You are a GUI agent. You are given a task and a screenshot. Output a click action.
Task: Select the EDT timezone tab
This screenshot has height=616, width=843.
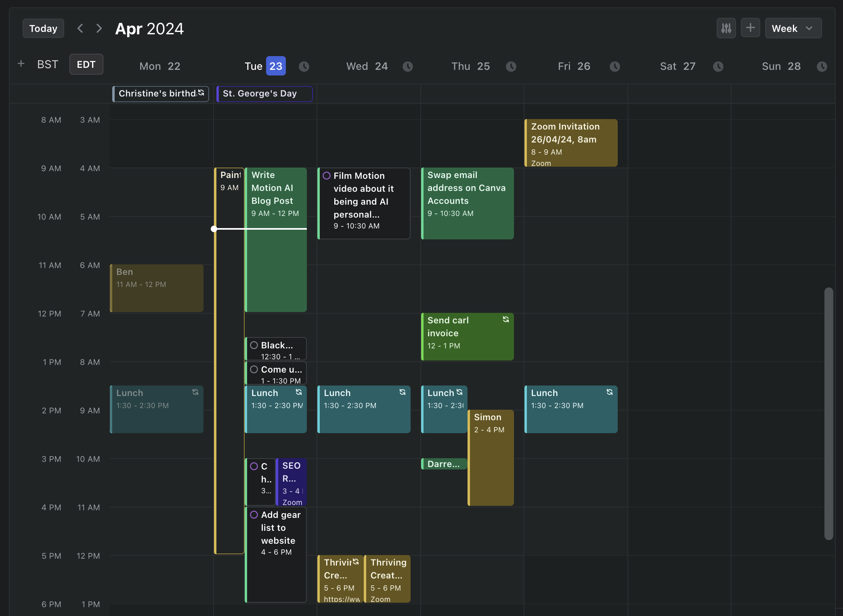point(86,64)
